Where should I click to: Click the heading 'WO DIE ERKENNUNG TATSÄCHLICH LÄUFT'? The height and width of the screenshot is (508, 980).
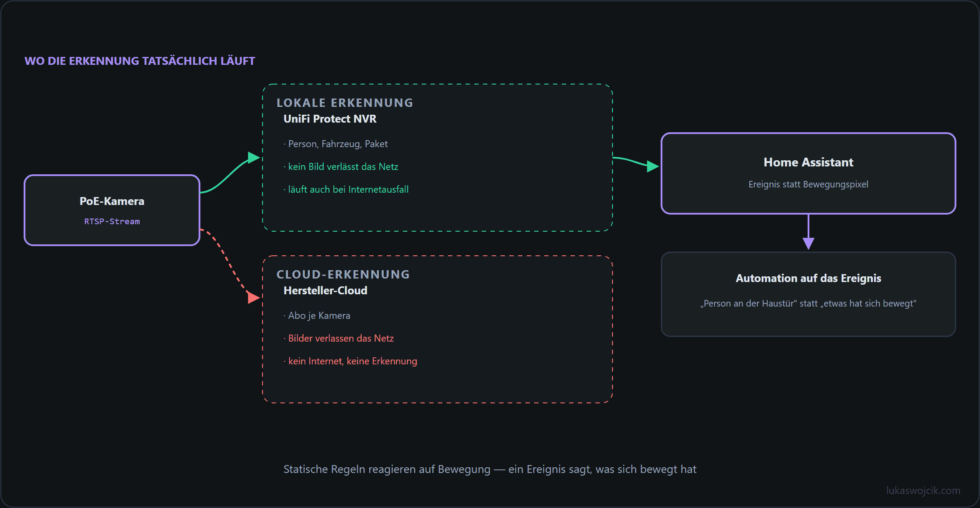(140, 61)
